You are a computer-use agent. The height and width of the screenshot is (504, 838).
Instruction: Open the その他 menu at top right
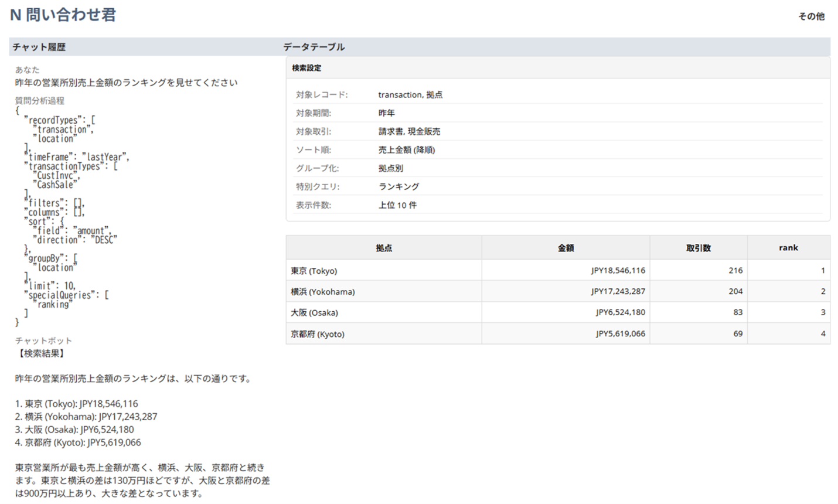[812, 17]
